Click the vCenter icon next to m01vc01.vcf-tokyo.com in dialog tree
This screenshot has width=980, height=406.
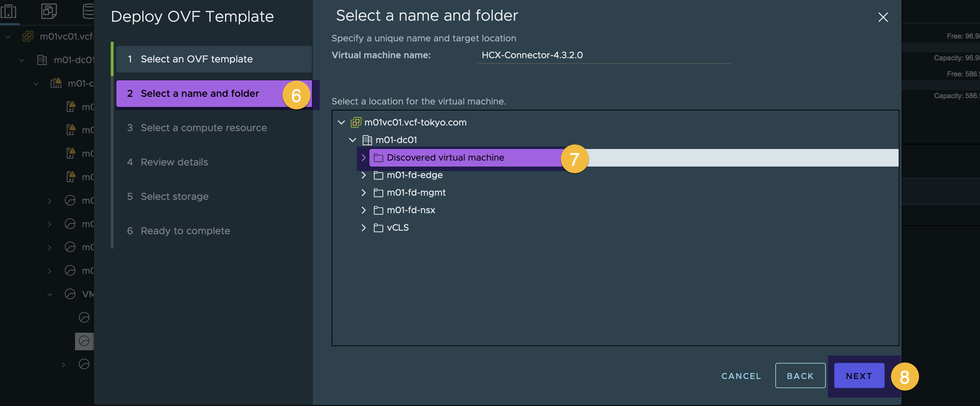click(x=356, y=122)
